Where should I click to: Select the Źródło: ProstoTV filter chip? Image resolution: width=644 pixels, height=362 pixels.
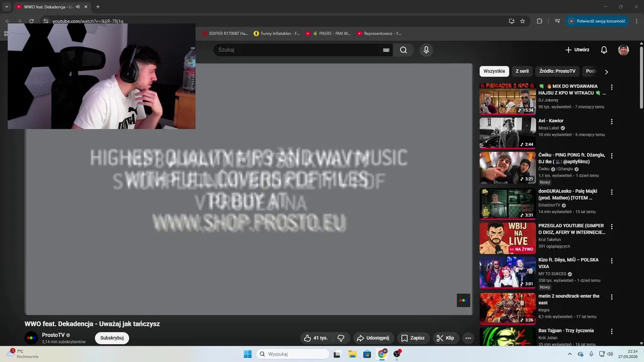[557, 71]
